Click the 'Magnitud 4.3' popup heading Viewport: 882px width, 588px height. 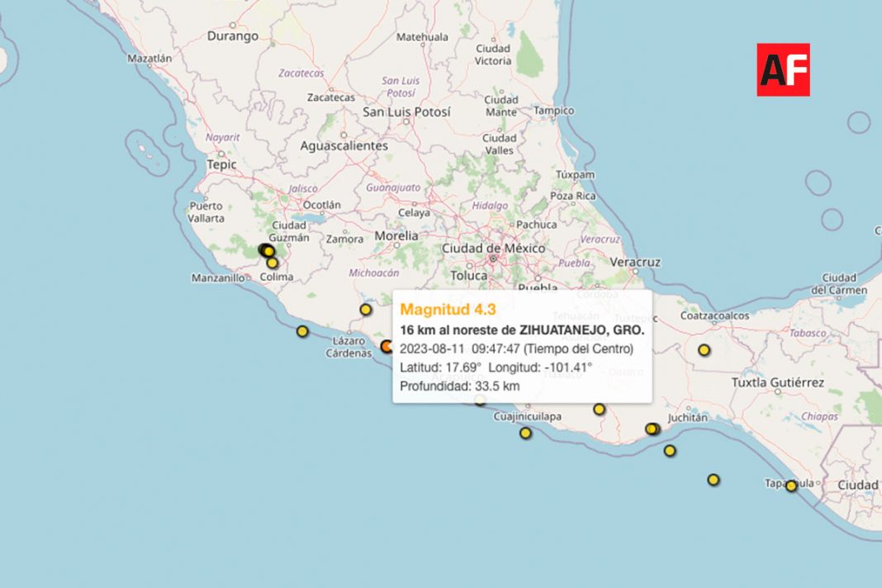[448, 310]
